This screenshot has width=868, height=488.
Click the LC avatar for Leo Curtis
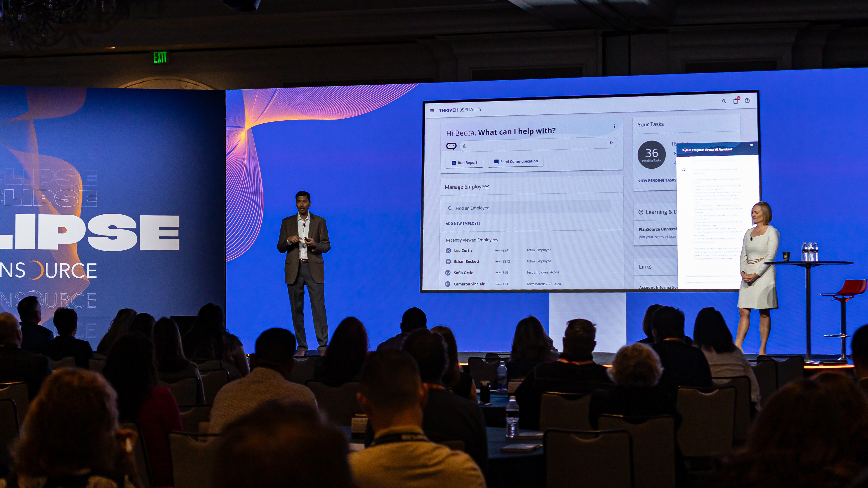448,251
